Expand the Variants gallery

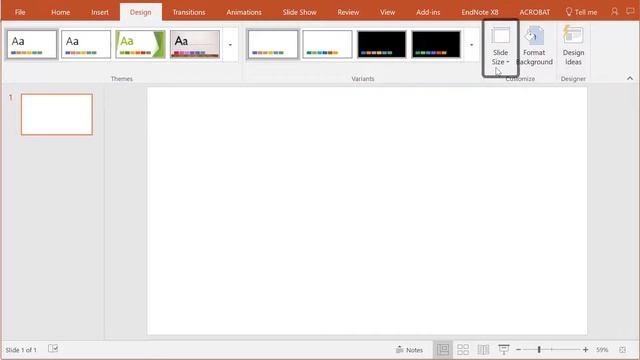(x=471, y=45)
